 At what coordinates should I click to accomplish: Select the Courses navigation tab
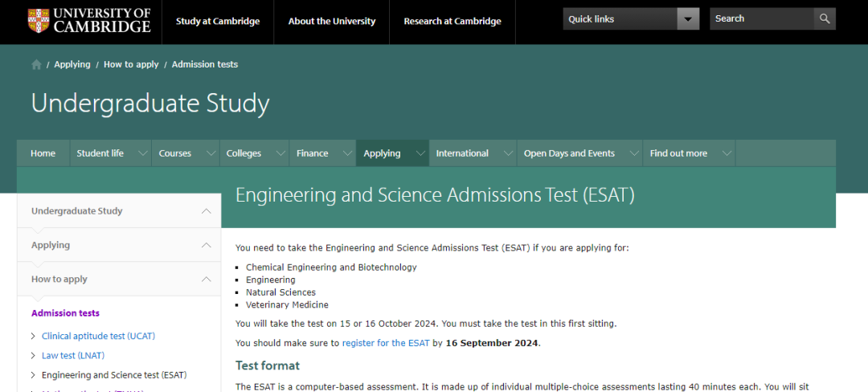point(175,153)
